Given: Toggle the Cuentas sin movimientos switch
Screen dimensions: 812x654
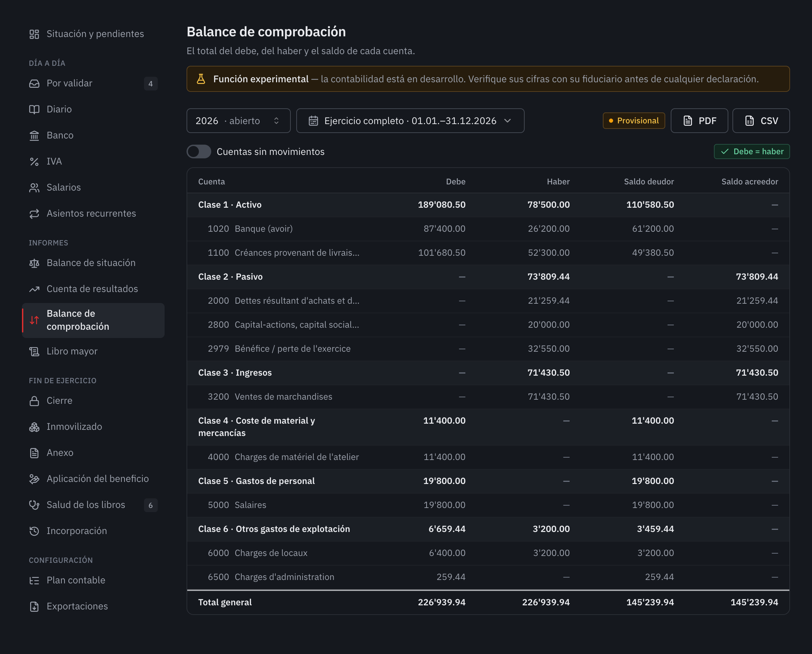Looking at the screenshot, I should (199, 152).
